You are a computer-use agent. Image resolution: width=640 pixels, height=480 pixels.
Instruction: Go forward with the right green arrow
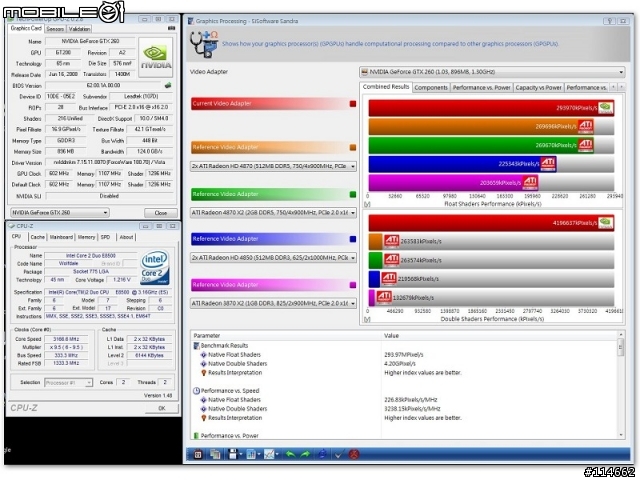(305, 454)
